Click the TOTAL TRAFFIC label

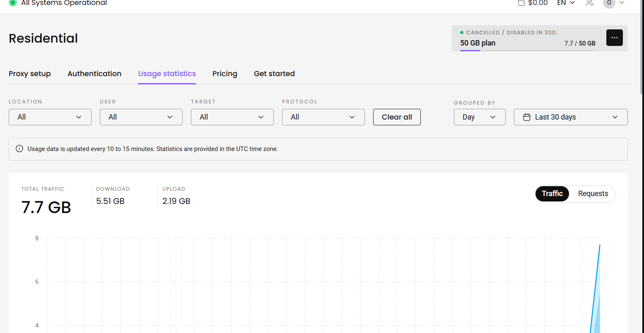pos(43,189)
